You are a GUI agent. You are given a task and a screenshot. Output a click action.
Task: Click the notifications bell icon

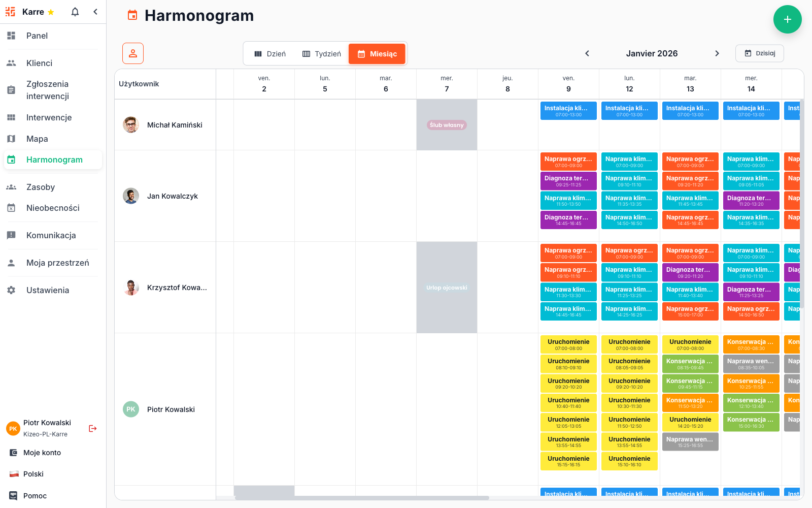[x=75, y=12]
